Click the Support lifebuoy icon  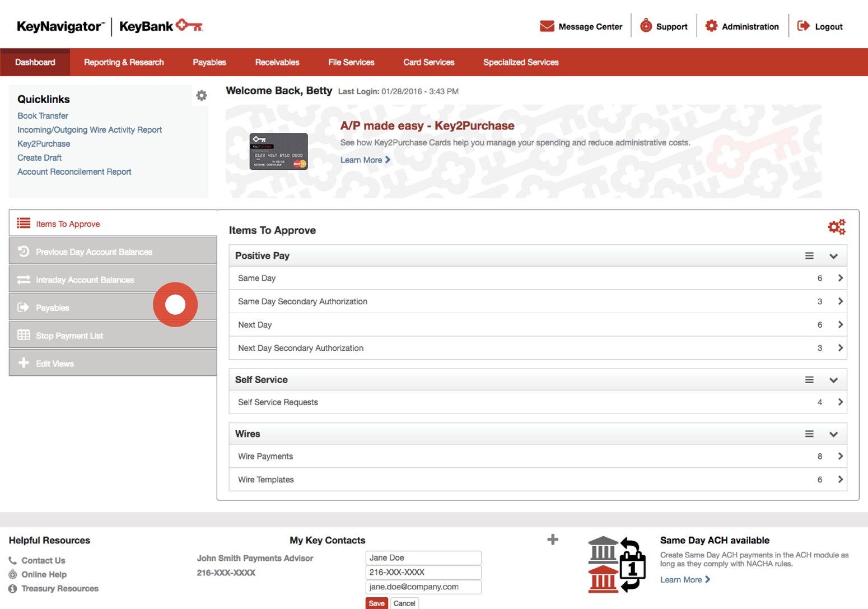pos(646,26)
